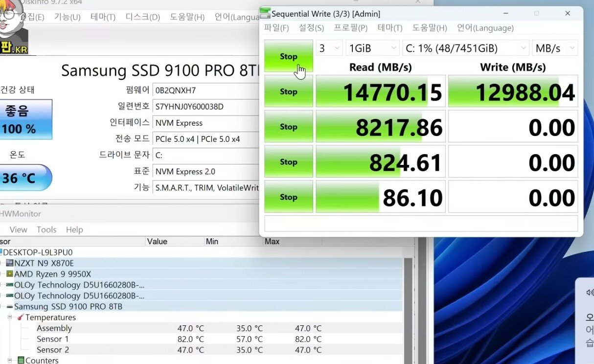Viewport: 594px width, 364px height.
Task: Click the motherboard icon beside NZXT N9 X870E
Action: 9,263
